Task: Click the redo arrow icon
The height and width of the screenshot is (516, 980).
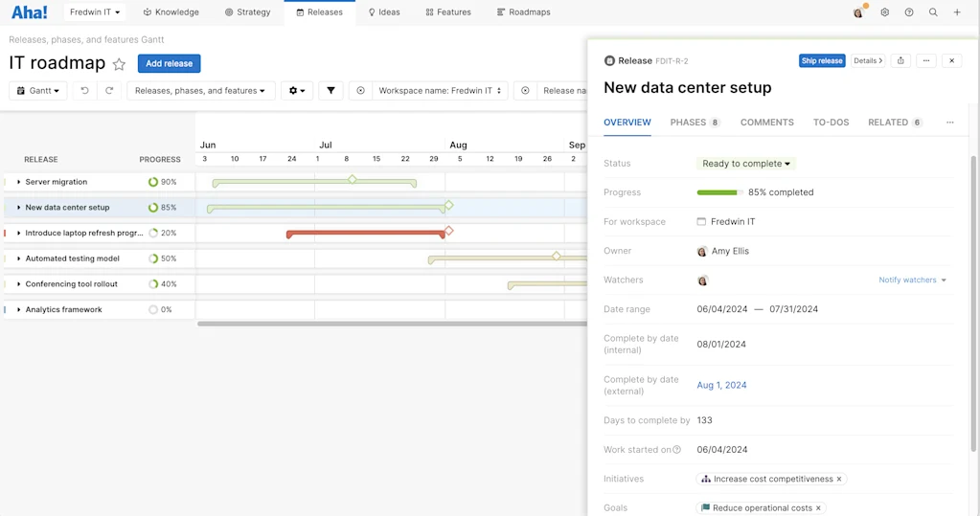Action: (x=109, y=91)
